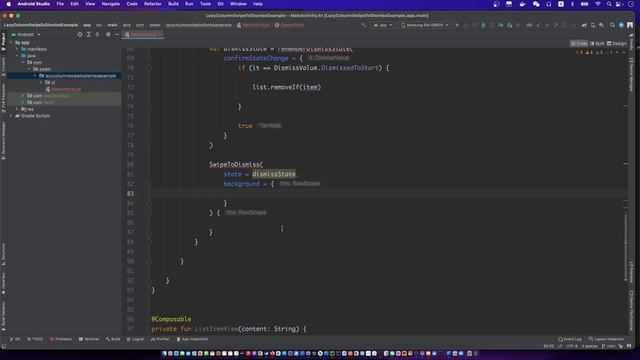
Task: Click Collapse All icon in Project panel
Action: tap(97, 35)
